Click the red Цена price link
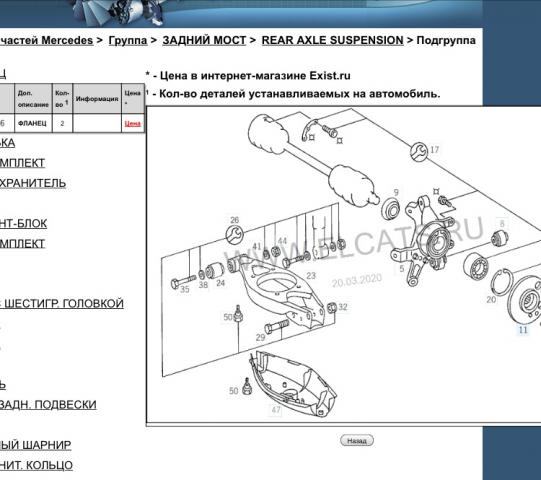The image size is (541, 480). pos(133,124)
